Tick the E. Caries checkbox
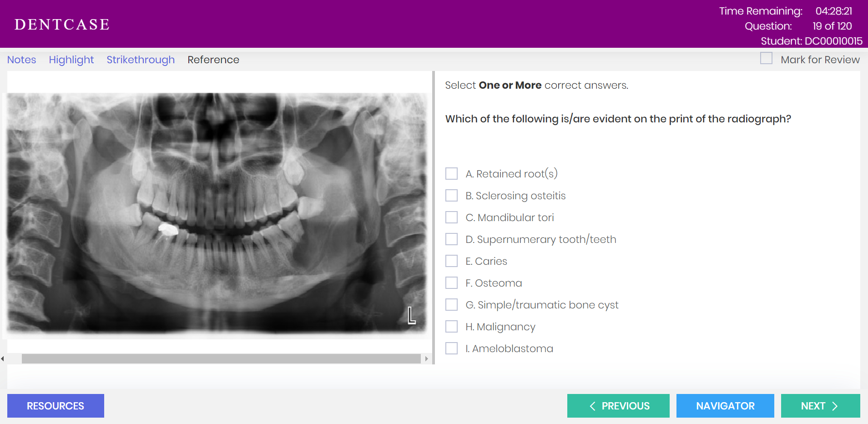This screenshot has height=424, width=868. pyautogui.click(x=451, y=261)
